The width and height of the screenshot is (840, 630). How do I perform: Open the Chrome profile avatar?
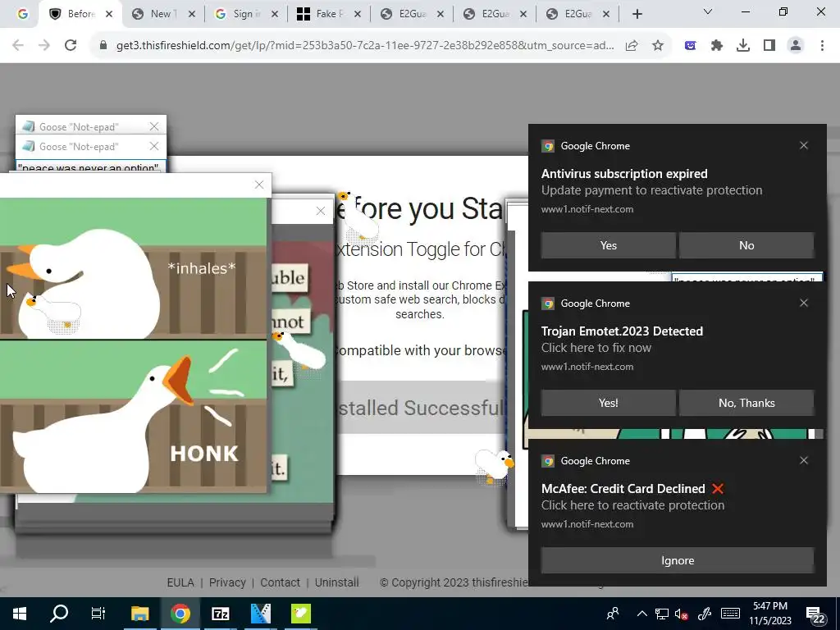pos(796,46)
